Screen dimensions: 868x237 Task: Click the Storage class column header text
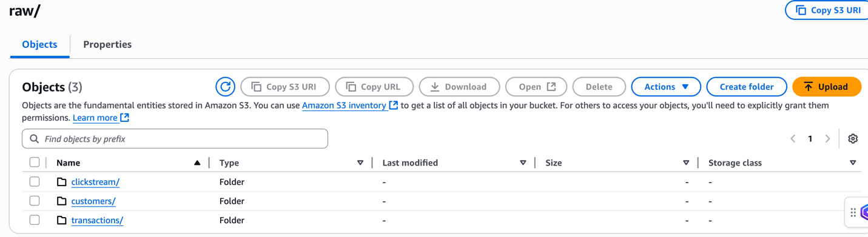[735, 162]
